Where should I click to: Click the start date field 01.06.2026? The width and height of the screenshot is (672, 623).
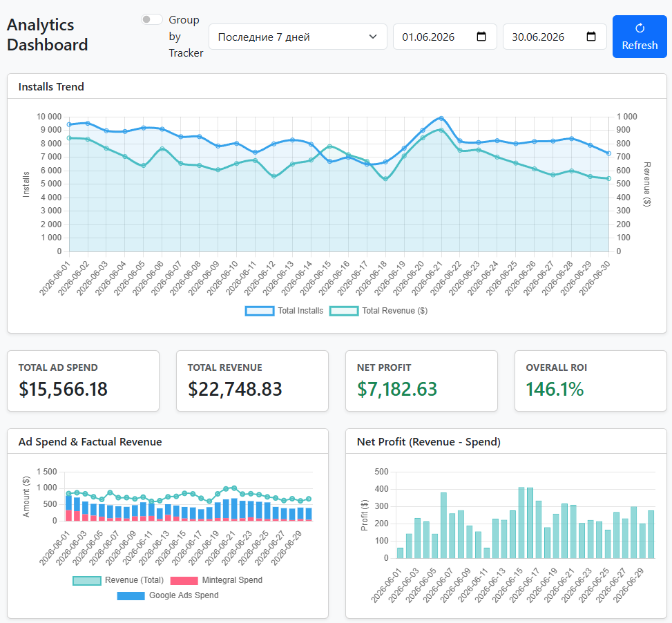click(x=445, y=37)
